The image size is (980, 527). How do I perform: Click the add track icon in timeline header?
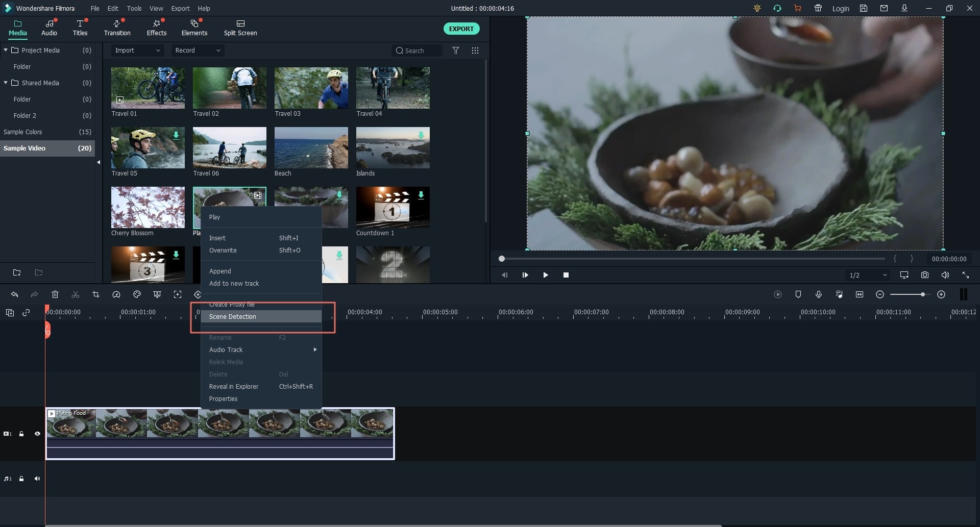coord(10,313)
